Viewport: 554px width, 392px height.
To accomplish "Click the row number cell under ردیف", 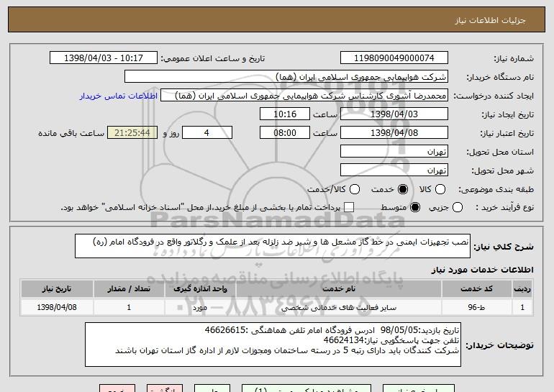I will tap(522, 307).
